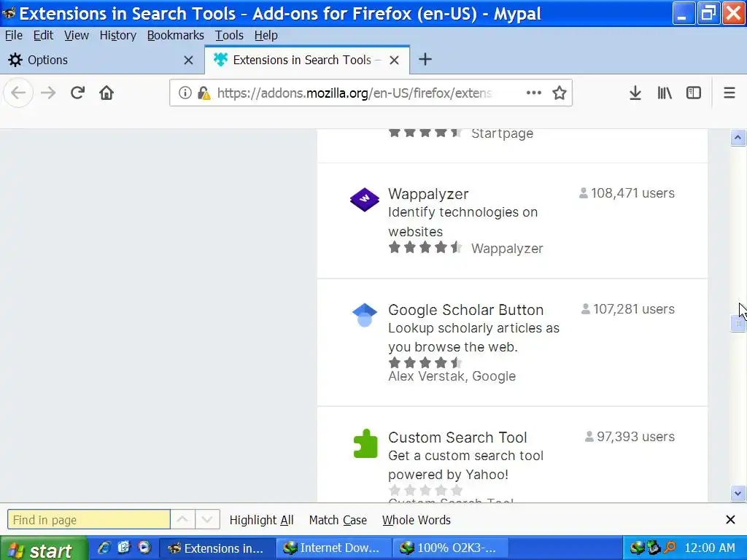
Task: Click the Start button
Action: pyautogui.click(x=44, y=548)
